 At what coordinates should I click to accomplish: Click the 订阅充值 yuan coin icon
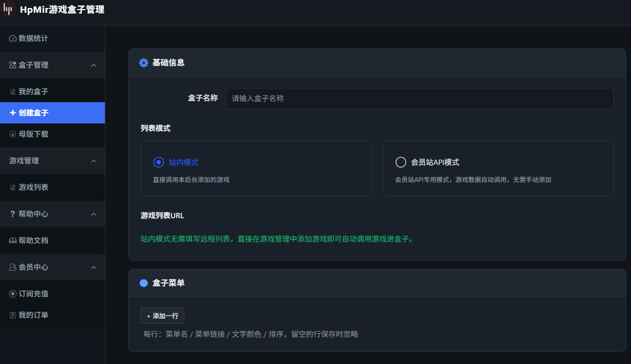(12, 294)
